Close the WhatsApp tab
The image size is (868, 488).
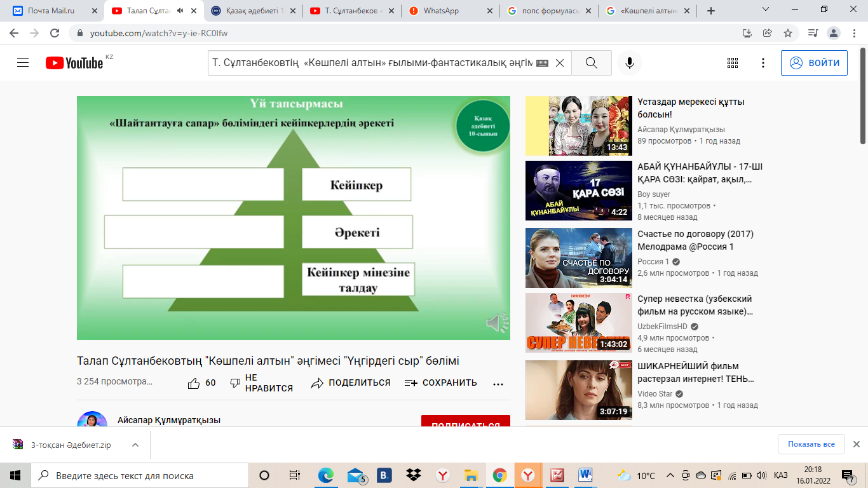489,11
